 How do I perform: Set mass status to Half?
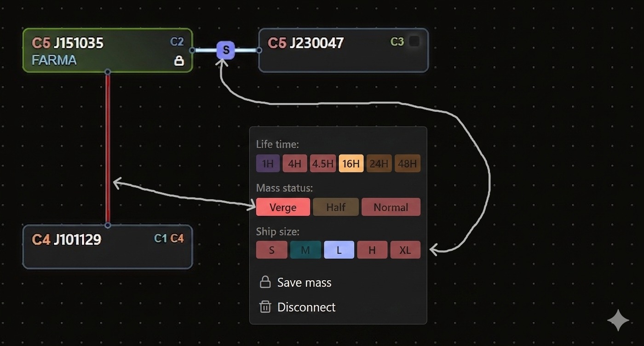(336, 207)
